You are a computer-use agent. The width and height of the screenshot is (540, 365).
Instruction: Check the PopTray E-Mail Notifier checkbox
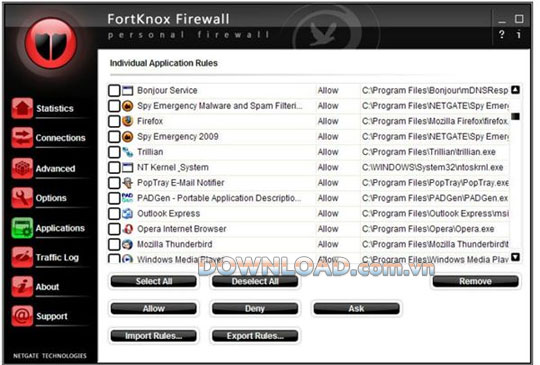(x=114, y=183)
